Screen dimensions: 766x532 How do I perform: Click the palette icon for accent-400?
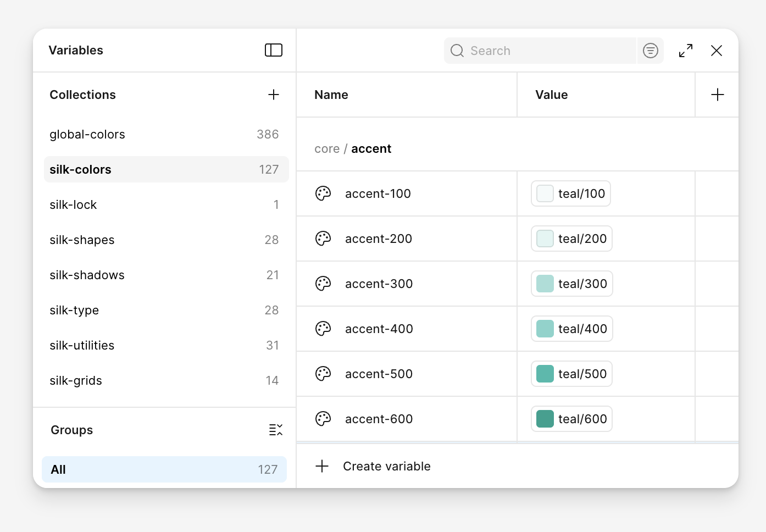tap(323, 329)
